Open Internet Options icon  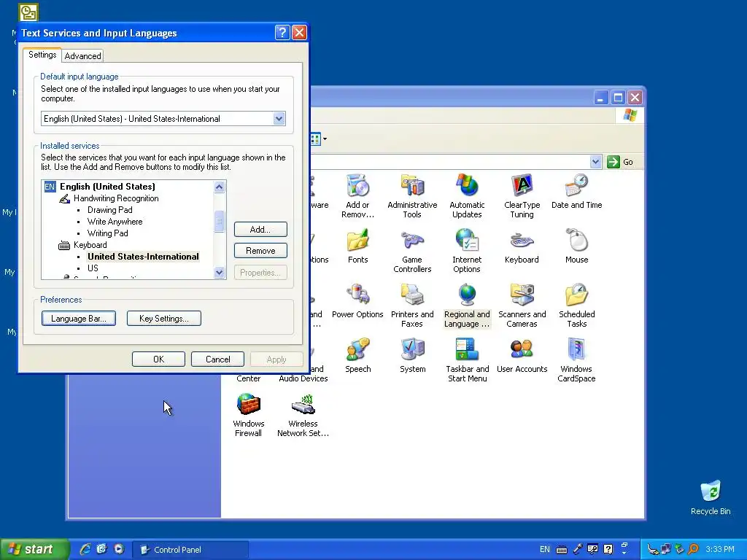coord(467,251)
